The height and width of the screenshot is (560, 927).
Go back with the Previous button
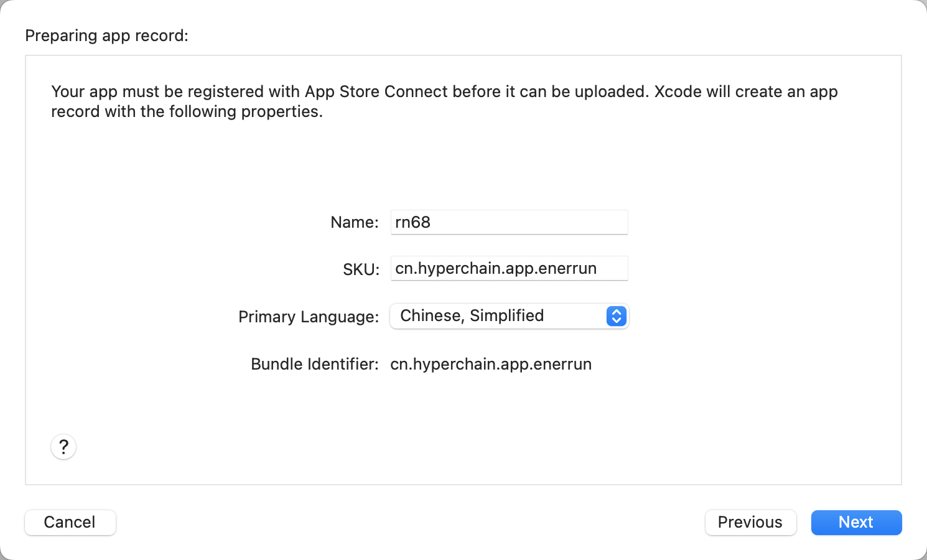pos(750,522)
